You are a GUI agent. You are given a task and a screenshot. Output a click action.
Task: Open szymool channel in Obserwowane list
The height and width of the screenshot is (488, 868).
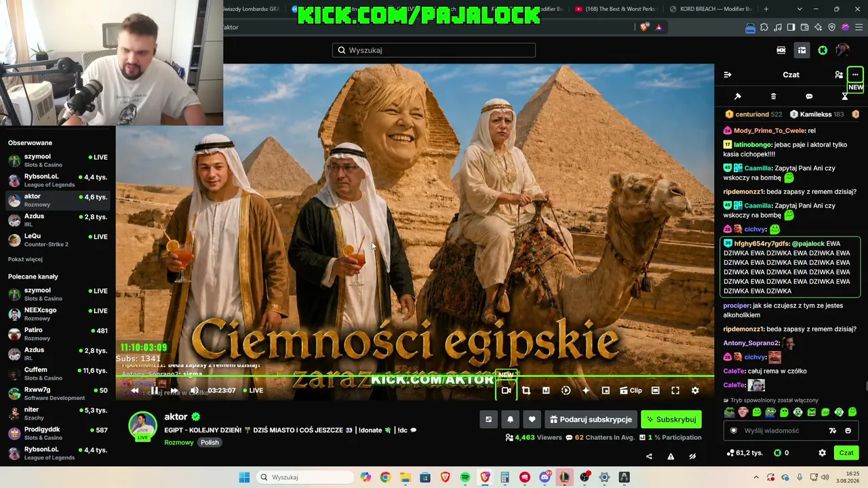58,160
